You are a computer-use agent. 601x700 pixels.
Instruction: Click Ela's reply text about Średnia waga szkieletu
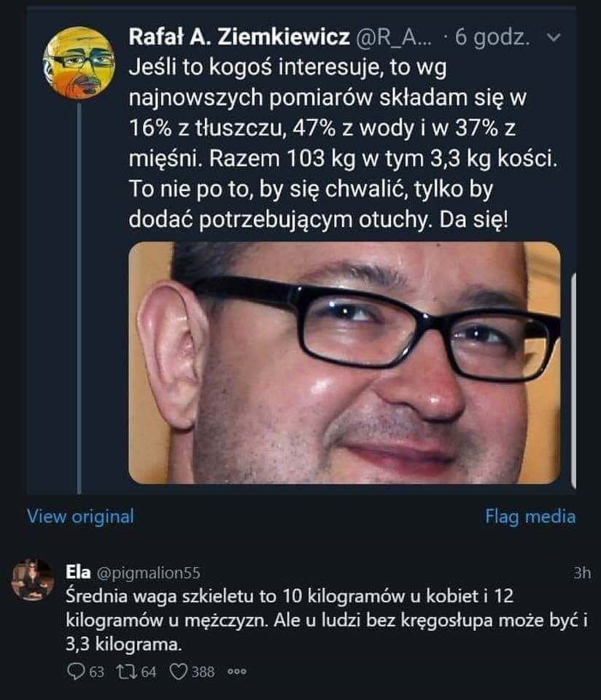coord(327,620)
